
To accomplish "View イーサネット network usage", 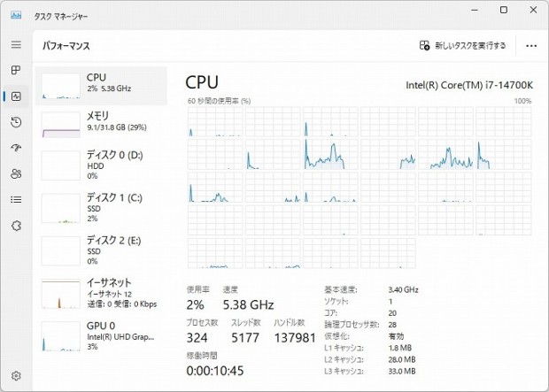I will pos(100,293).
